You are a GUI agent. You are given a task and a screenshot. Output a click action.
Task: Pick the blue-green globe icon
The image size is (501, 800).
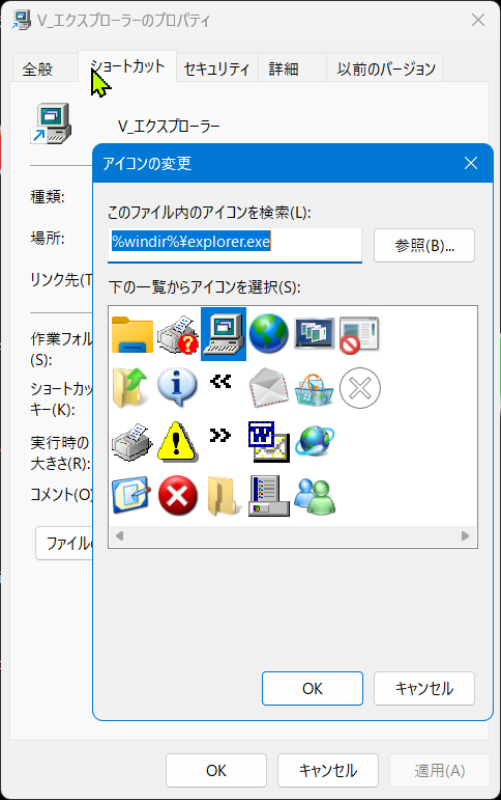pyautogui.click(x=269, y=334)
